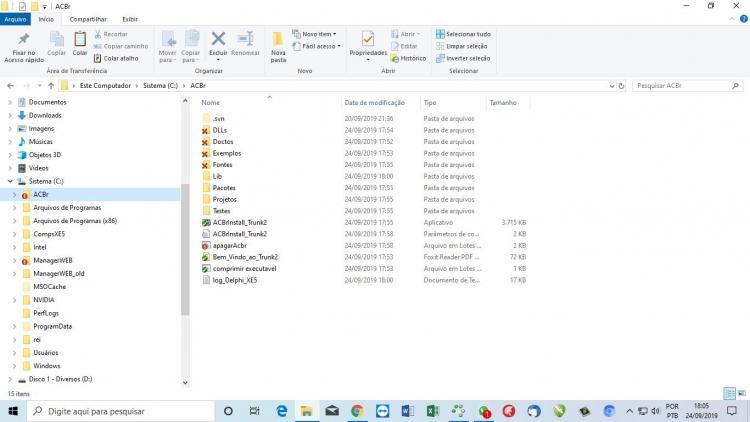The width and height of the screenshot is (750, 422).
Task: Expand the Downloads tree node
Action: click(10, 115)
